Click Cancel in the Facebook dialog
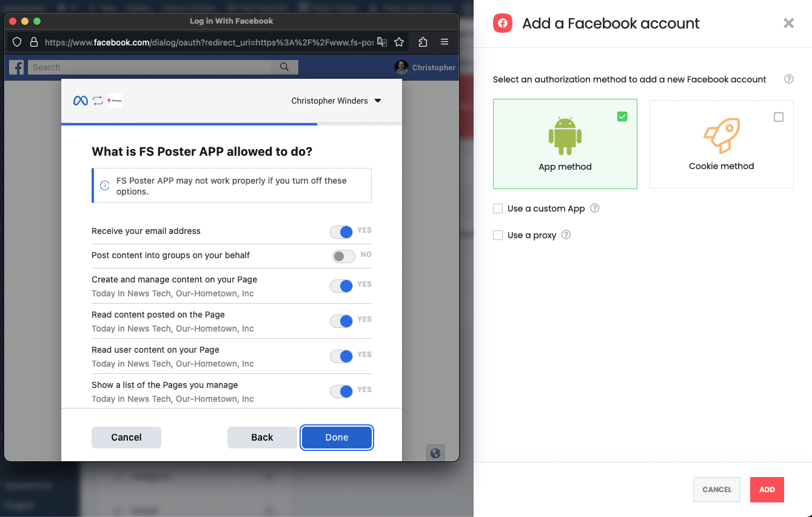The height and width of the screenshot is (517, 812). pos(126,438)
